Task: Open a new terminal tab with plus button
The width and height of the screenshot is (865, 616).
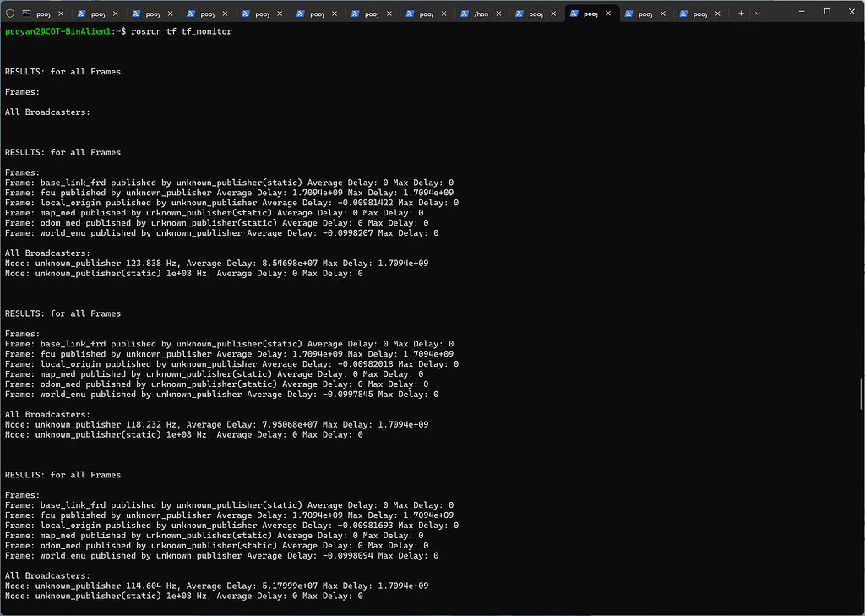Action: (741, 14)
